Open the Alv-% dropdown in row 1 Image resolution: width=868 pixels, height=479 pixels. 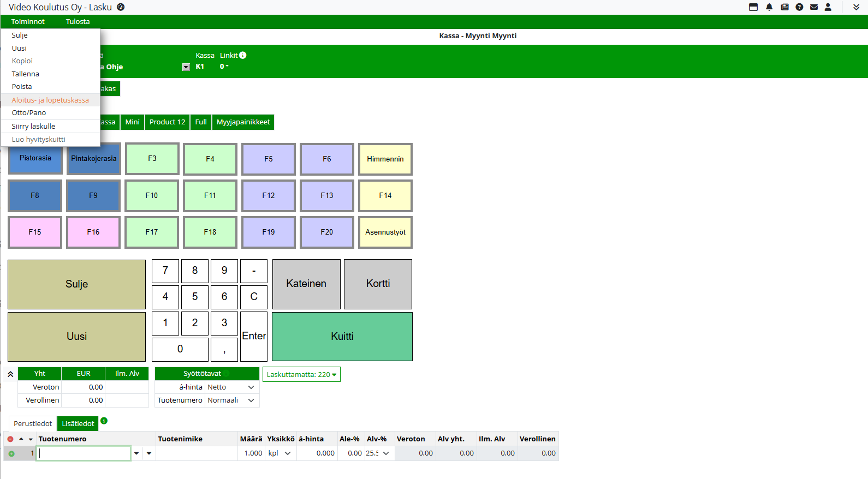(x=378, y=453)
